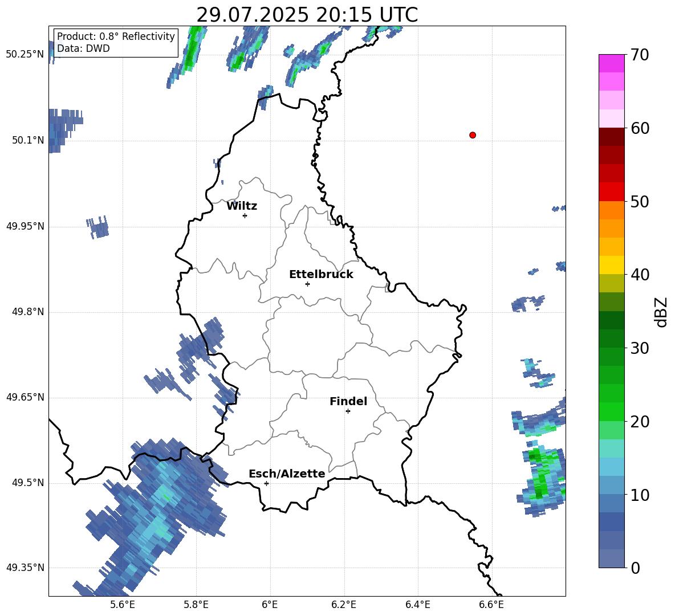675x616 pixels.
Task: Click the bright green colorbar band just above 20 dBZ
Action: [x=612, y=411]
